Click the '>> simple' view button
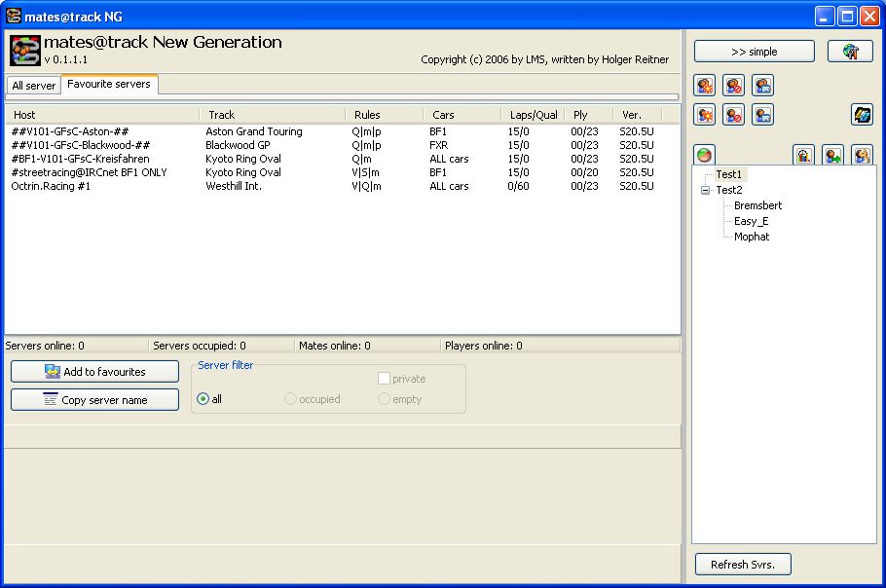 pyautogui.click(x=755, y=52)
